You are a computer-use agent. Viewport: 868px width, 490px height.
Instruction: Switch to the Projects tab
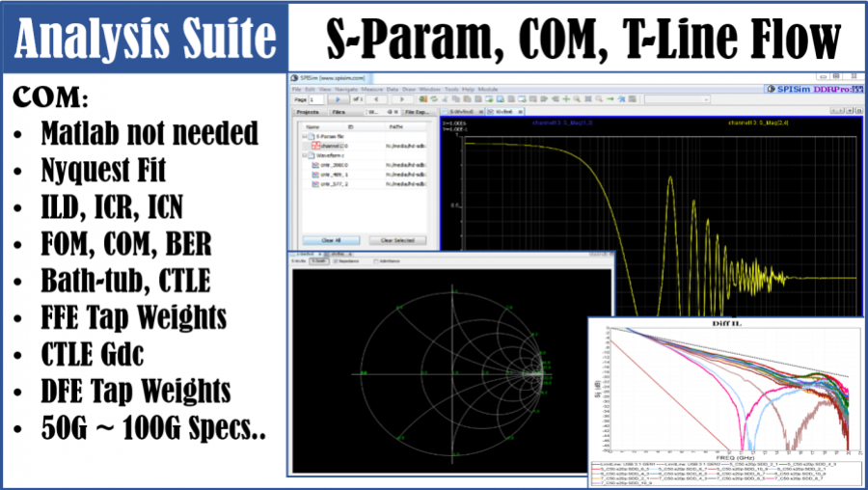coord(307,112)
